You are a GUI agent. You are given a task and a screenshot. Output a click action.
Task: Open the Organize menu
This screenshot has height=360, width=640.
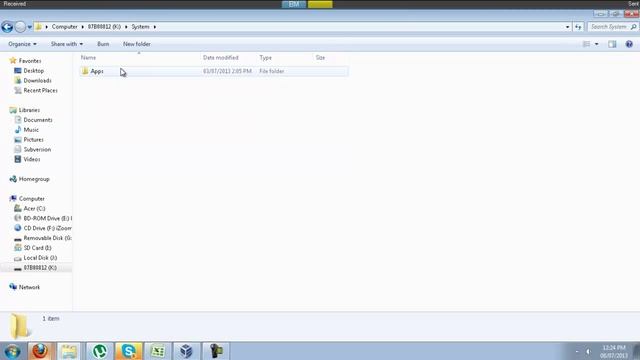point(22,44)
